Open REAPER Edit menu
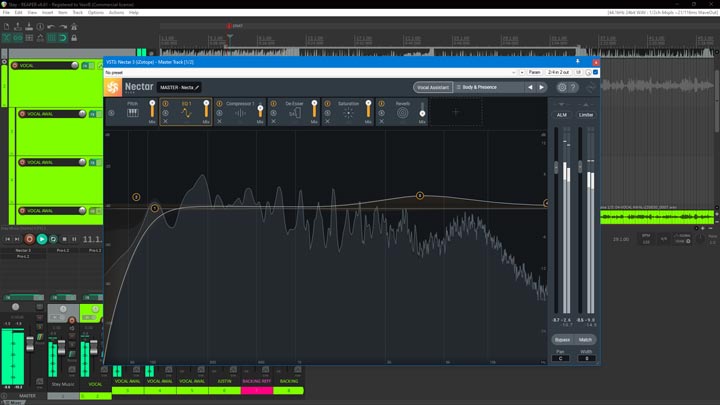This screenshot has width=720, height=405. [18, 12]
